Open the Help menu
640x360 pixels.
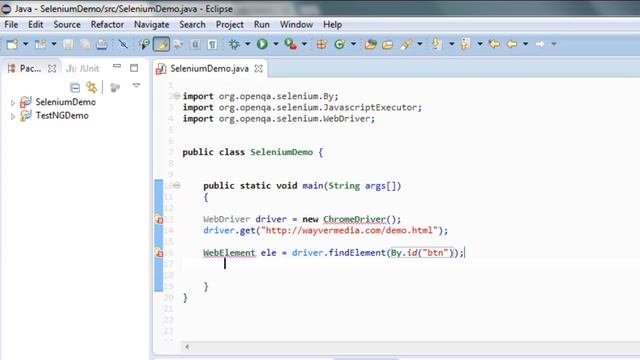pos(333,24)
